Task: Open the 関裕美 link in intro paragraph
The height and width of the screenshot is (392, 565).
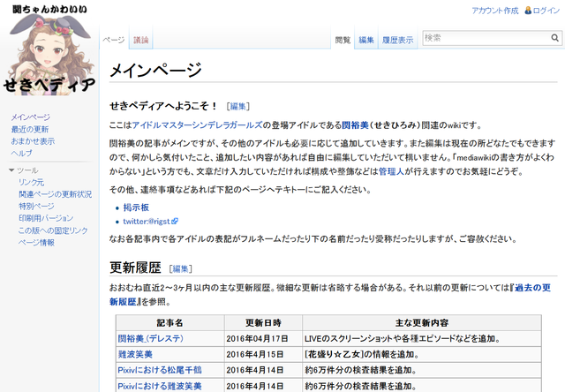Action: coord(355,125)
